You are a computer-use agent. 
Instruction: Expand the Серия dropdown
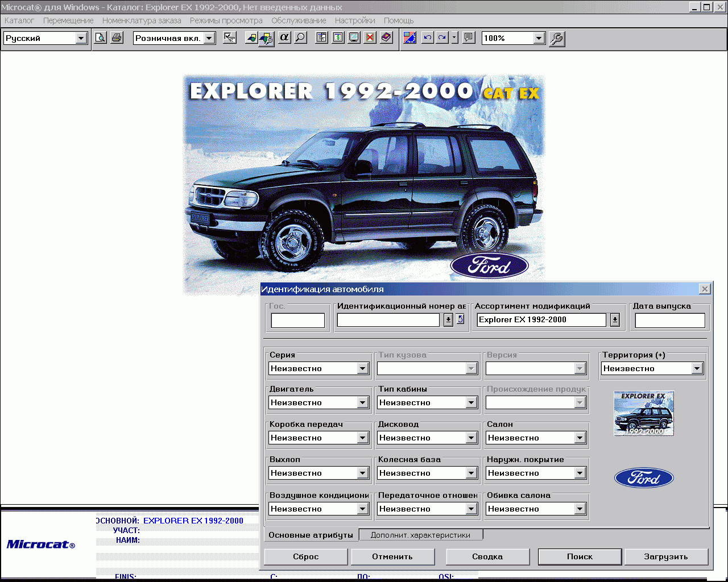(x=363, y=368)
